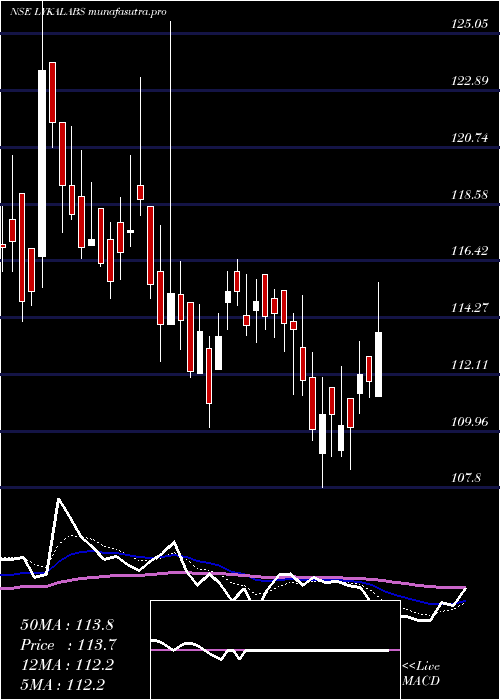
Task: Click the 112.11 price axis label
Action: tap(469, 365)
